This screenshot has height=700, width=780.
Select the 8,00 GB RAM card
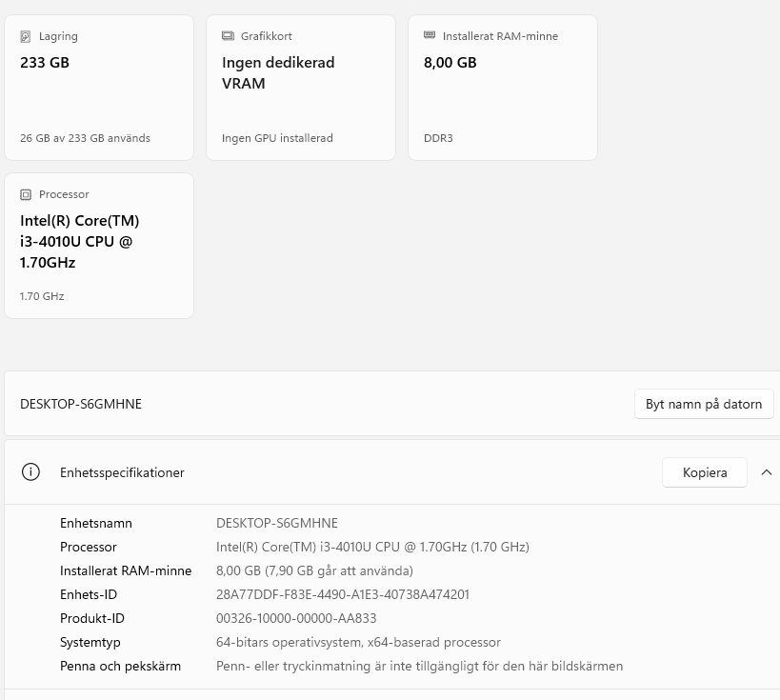point(502,88)
